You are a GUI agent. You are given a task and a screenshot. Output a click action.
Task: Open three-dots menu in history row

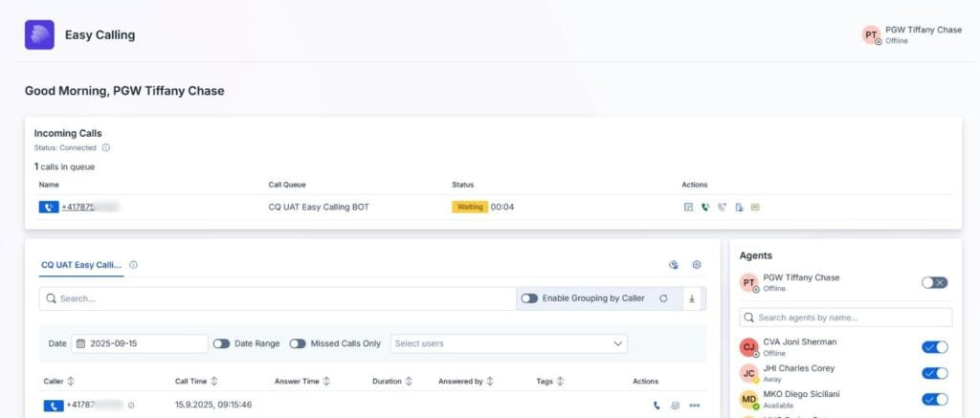(x=694, y=406)
